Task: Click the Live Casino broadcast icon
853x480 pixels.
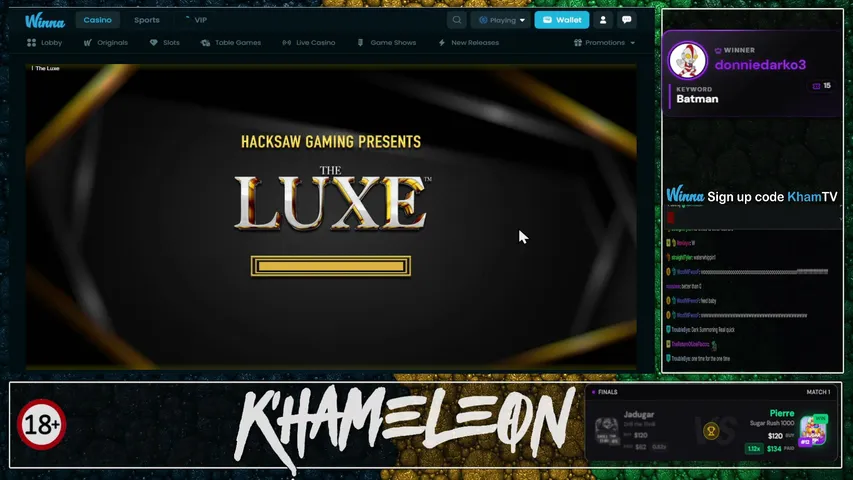Action: coord(287,42)
